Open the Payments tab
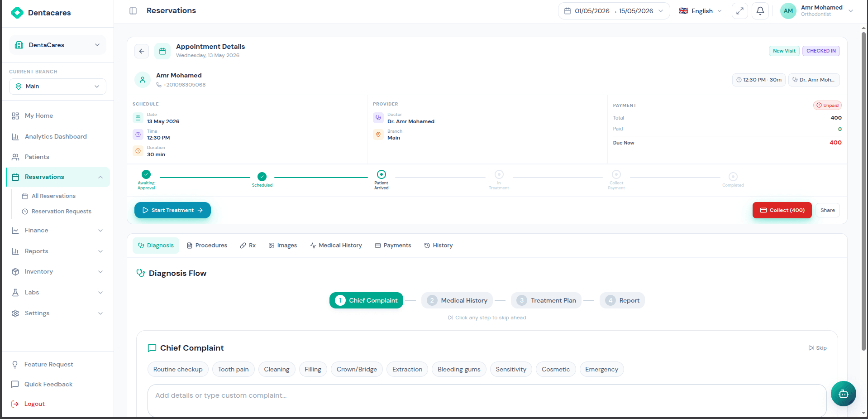The image size is (868, 419). tap(393, 246)
